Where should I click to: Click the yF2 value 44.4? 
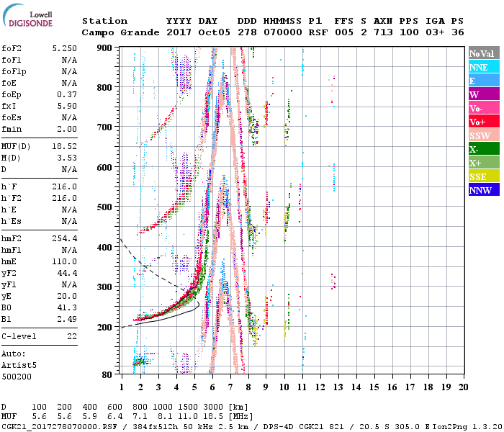67,273
